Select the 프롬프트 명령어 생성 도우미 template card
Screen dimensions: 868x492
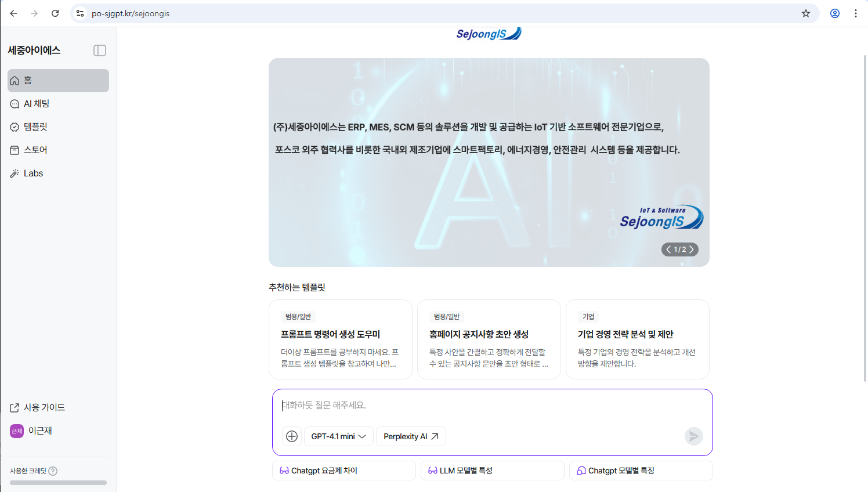(340, 339)
